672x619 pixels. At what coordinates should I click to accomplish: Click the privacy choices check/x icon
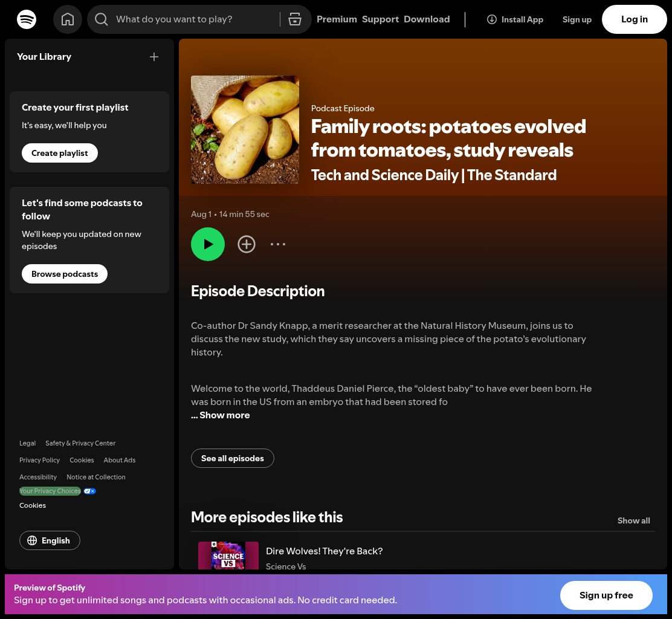tap(89, 491)
